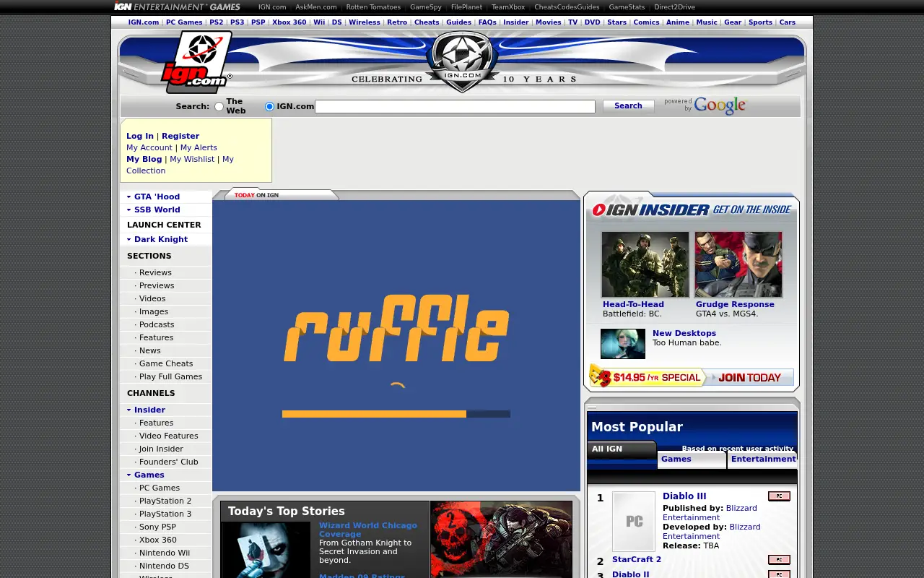Viewport: 924px width, 578px height.
Task: Open the Grudge Response GTA4 thumbnail
Action: (x=738, y=264)
